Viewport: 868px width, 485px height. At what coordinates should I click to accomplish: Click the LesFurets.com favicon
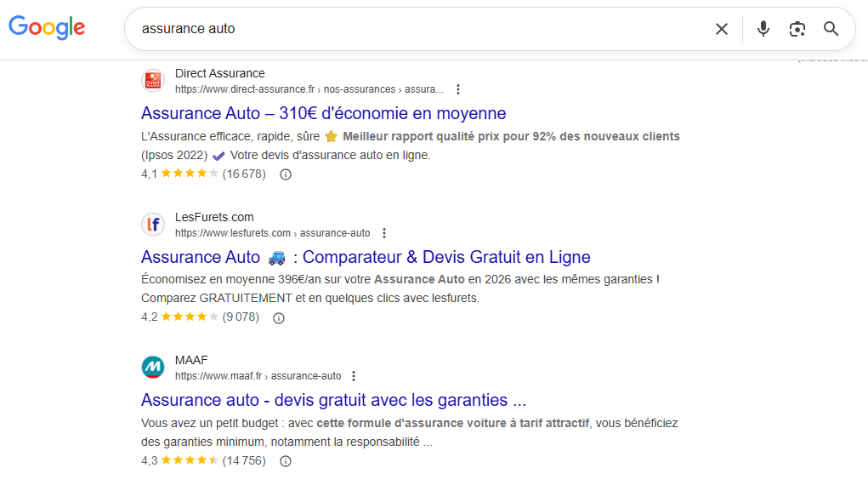pyautogui.click(x=153, y=225)
